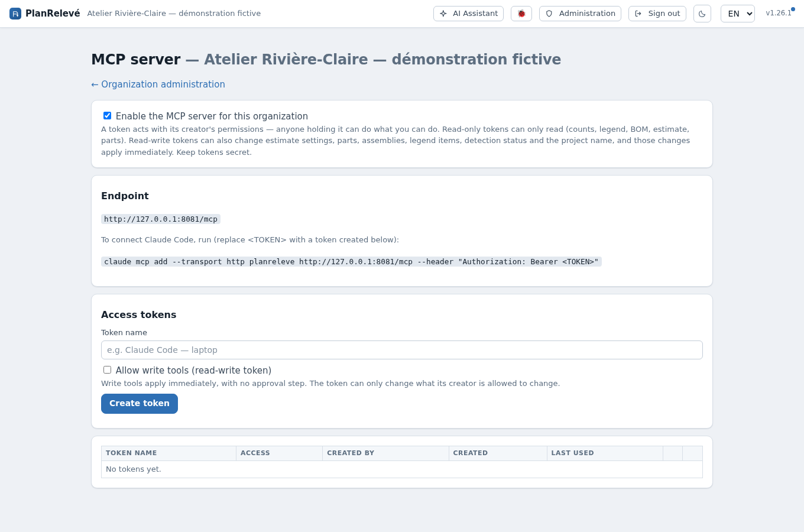
Task: Click the LAST USED column header
Action: click(605, 453)
